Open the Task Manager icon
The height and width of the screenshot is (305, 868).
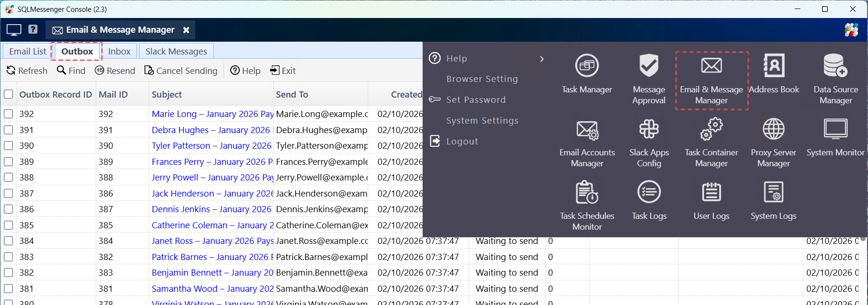(587, 66)
